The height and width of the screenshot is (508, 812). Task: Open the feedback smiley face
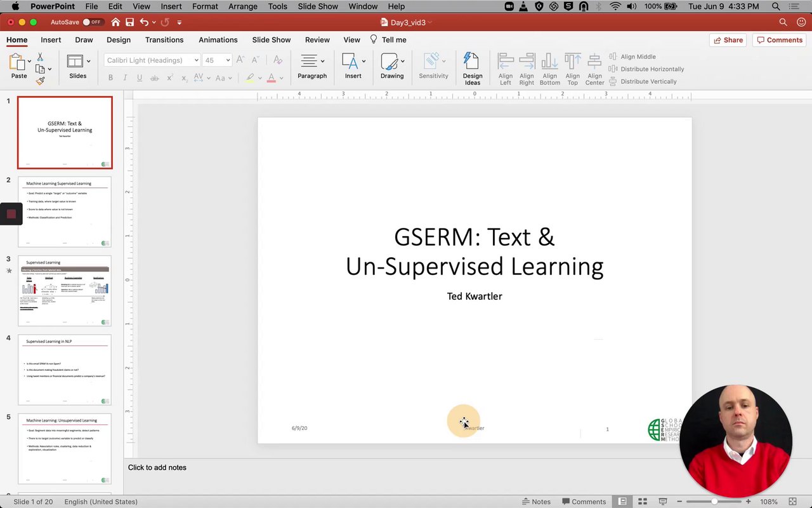point(801,22)
